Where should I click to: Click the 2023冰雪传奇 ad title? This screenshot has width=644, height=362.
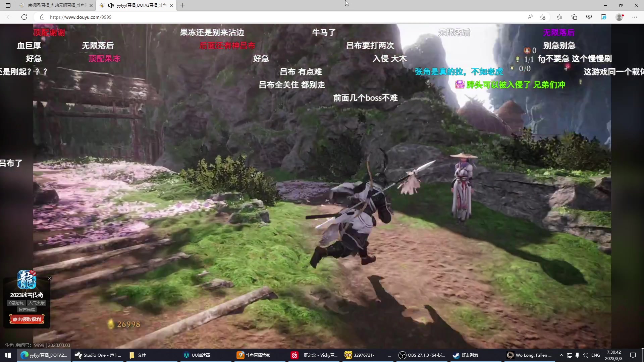(27, 295)
